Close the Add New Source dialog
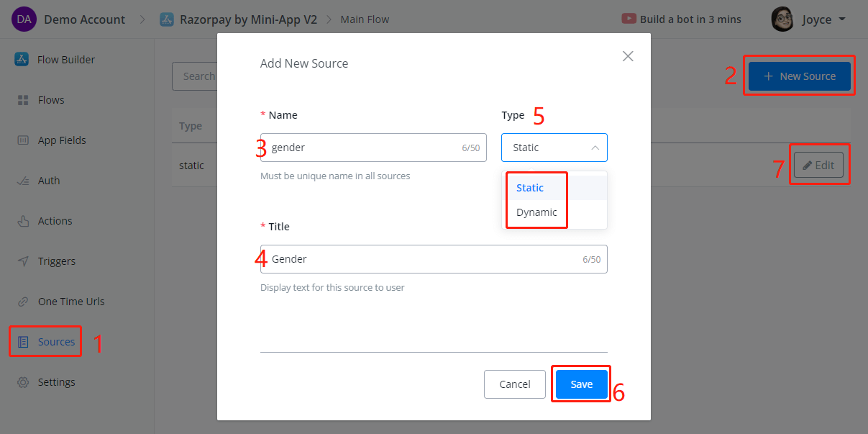The image size is (868, 434). (628, 56)
